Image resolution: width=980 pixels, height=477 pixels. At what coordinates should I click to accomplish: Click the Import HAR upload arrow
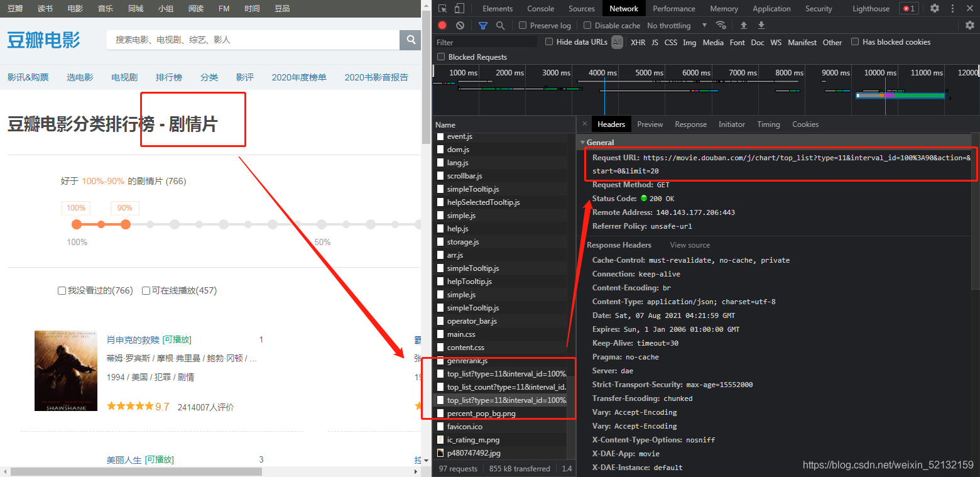(x=744, y=25)
